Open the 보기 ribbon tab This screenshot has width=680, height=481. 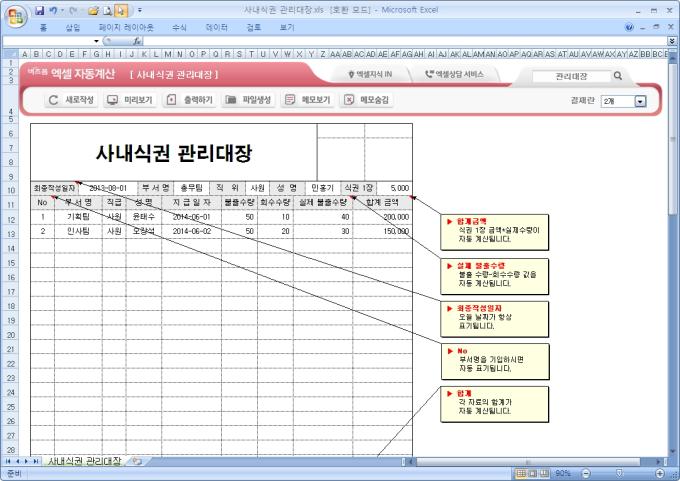(x=287, y=27)
